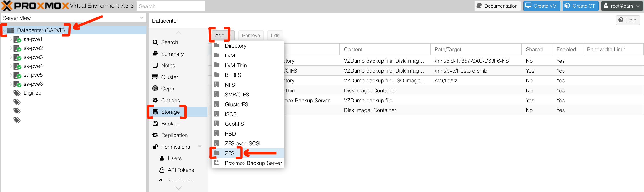Open Users under Permissions

point(162,158)
